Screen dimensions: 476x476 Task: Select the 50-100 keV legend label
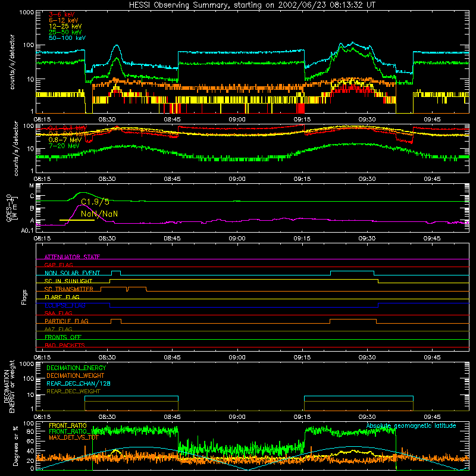67,38
